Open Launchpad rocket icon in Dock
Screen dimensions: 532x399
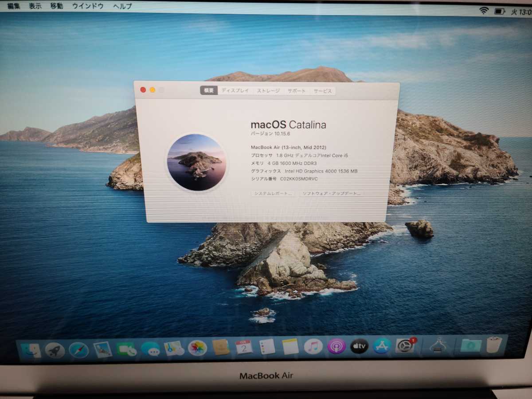point(55,350)
